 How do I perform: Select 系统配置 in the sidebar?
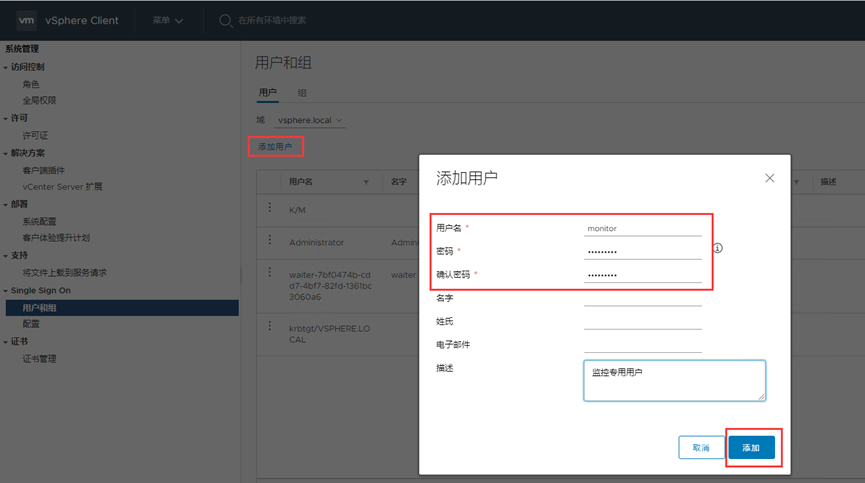(x=39, y=221)
